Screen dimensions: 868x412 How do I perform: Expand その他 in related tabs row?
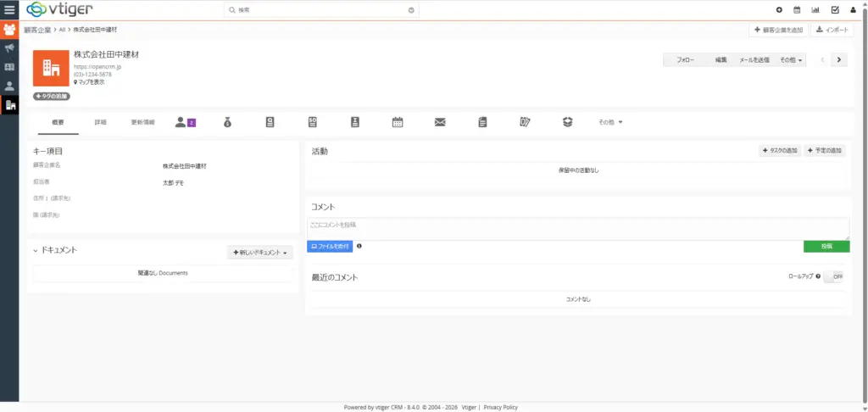pos(610,122)
